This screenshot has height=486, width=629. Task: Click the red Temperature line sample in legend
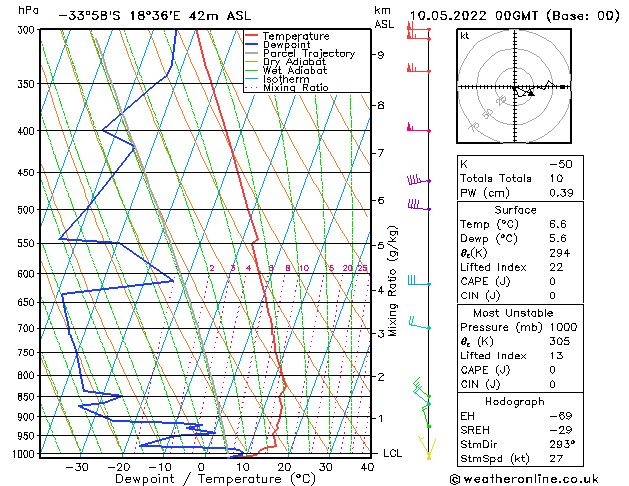[x=252, y=36]
